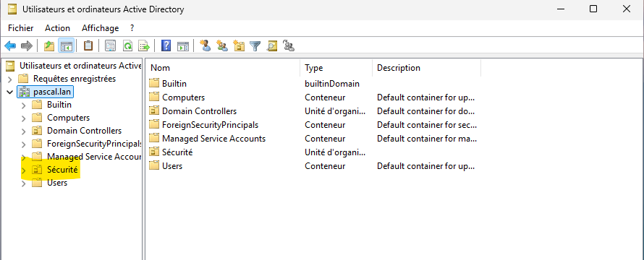Screen dimensions: 644x260
Task: Click the Find objects magnifier icon
Action: [272, 46]
